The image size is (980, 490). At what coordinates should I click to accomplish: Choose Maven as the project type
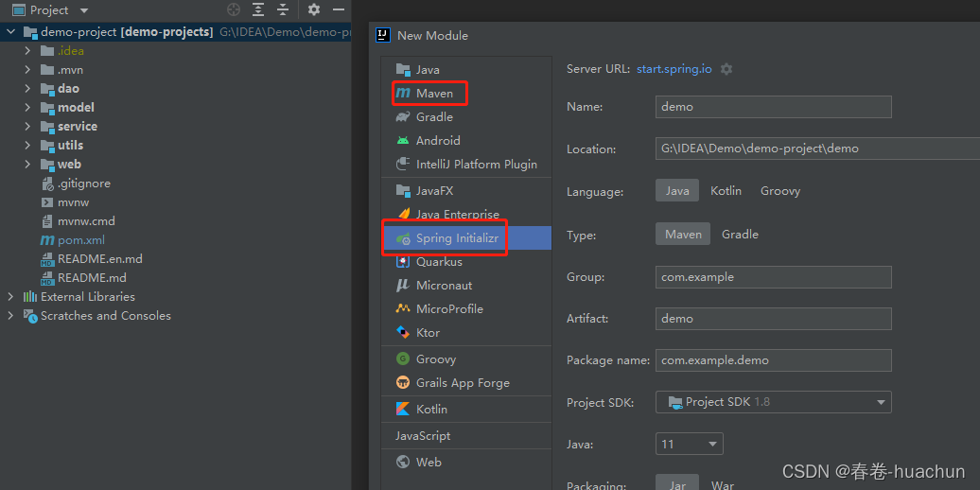[683, 234]
